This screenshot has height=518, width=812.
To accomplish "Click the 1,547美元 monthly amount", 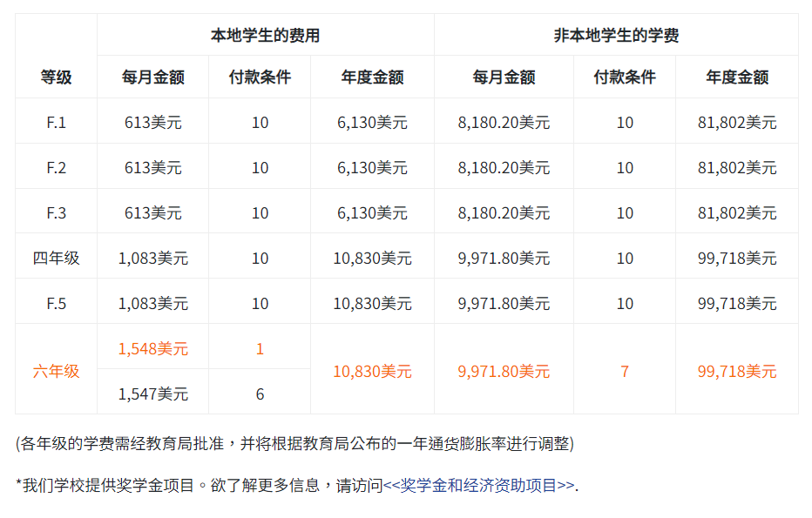I will click(x=152, y=394).
